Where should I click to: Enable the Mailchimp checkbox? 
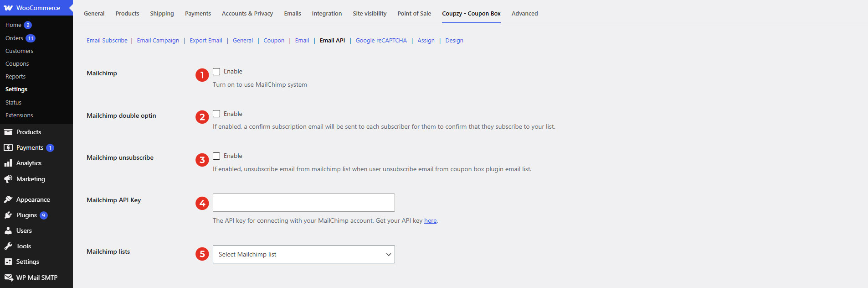pos(216,72)
